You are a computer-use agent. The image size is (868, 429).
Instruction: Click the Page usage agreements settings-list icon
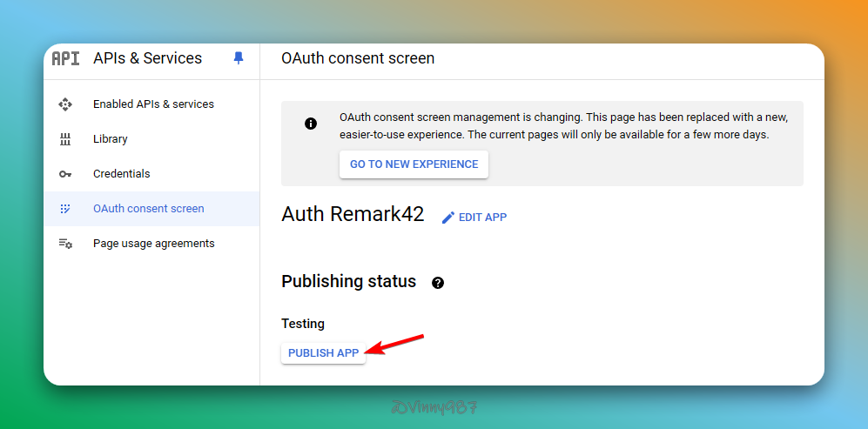65,244
